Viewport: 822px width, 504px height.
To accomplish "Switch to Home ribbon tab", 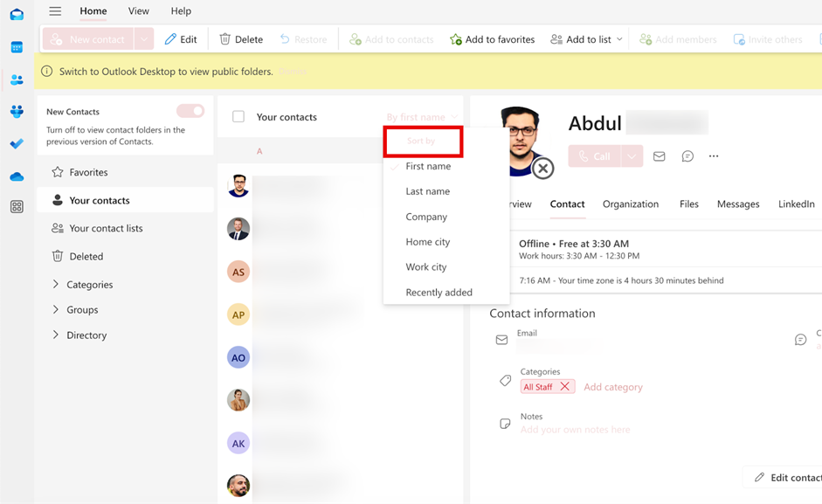I will point(93,11).
